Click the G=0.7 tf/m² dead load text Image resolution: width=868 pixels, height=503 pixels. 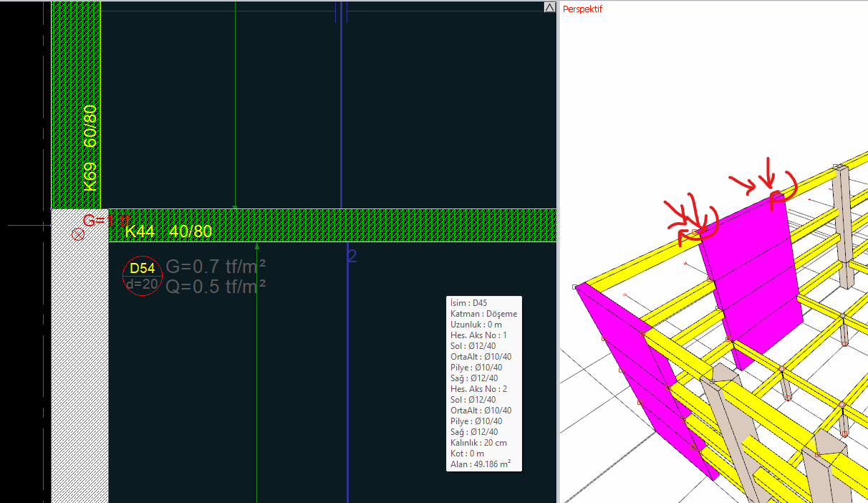tap(216, 267)
